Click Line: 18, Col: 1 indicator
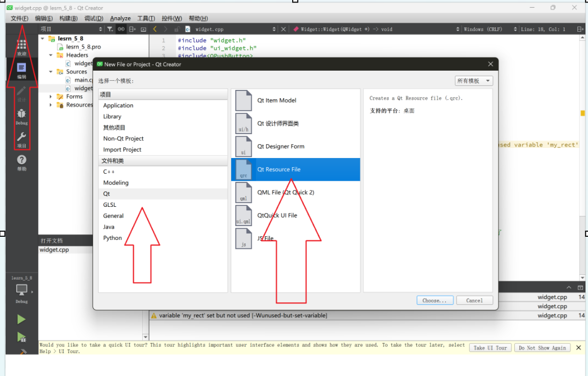 543,29
